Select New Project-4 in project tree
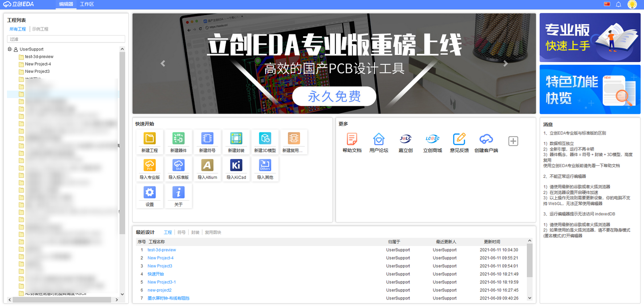The width and height of the screenshot is (644, 307). [38, 64]
